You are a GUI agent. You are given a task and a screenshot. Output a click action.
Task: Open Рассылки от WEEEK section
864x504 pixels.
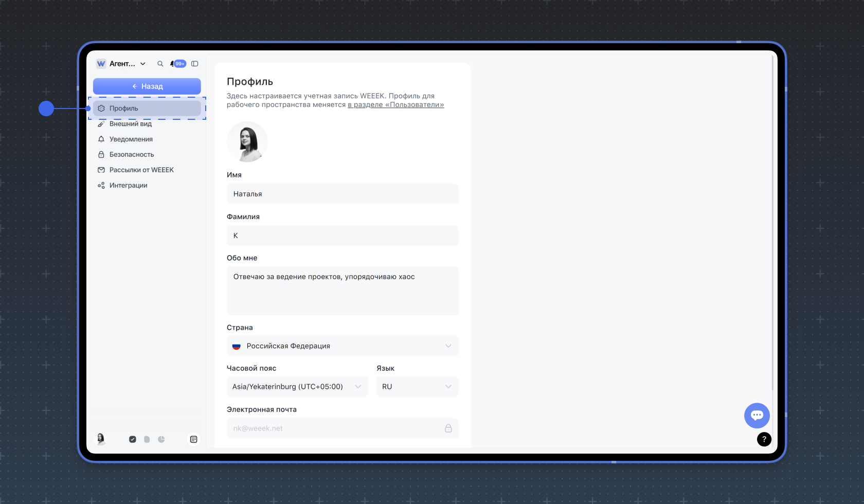tap(141, 170)
